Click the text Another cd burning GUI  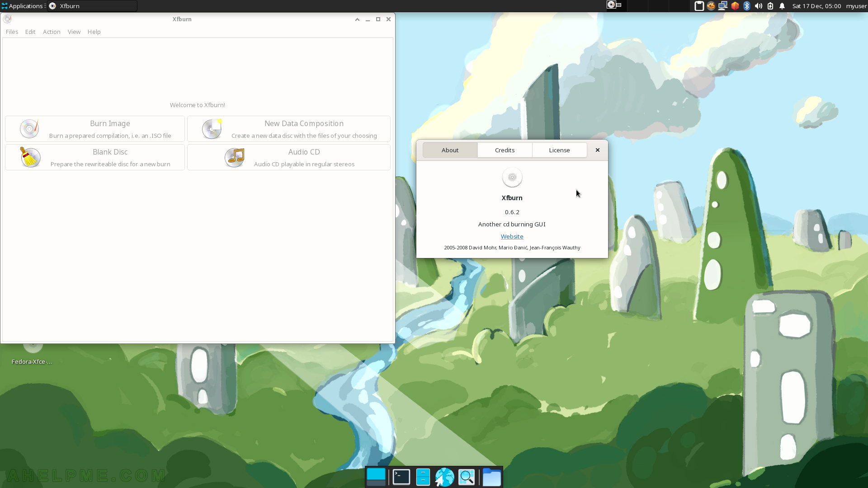(512, 224)
